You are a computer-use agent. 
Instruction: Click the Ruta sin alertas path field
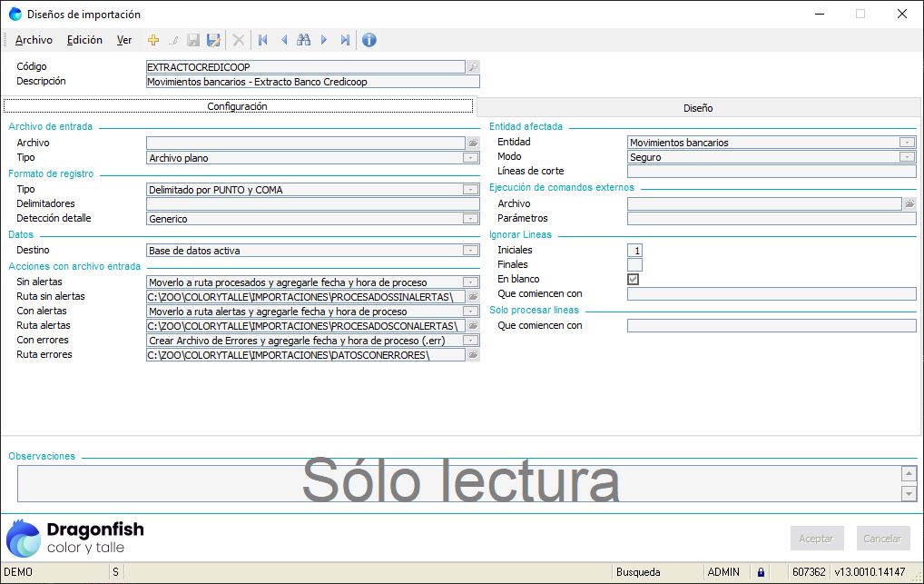click(306, 297)
